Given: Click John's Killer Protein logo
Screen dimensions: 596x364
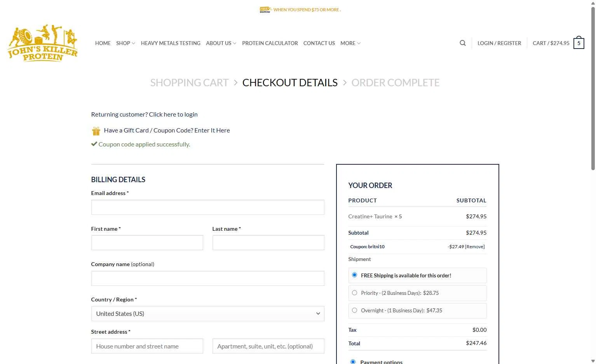Looking at the screenshot, I should click(x=43, y=43).
